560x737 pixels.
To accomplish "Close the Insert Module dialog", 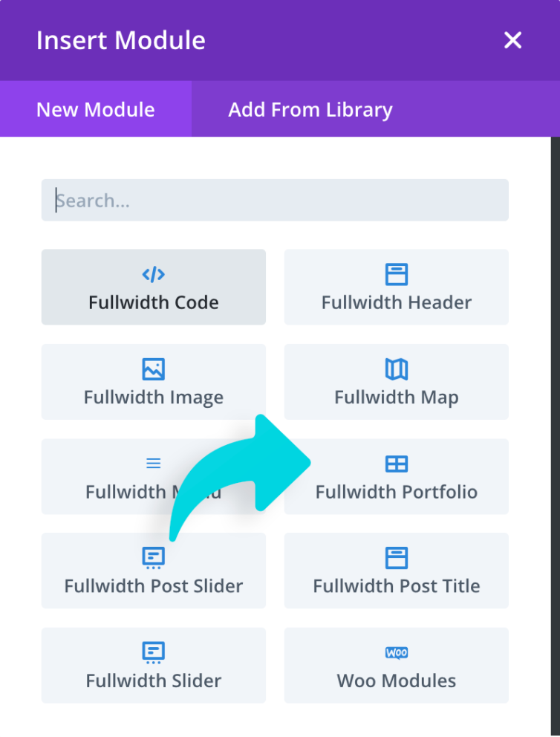I will [512, 40].
